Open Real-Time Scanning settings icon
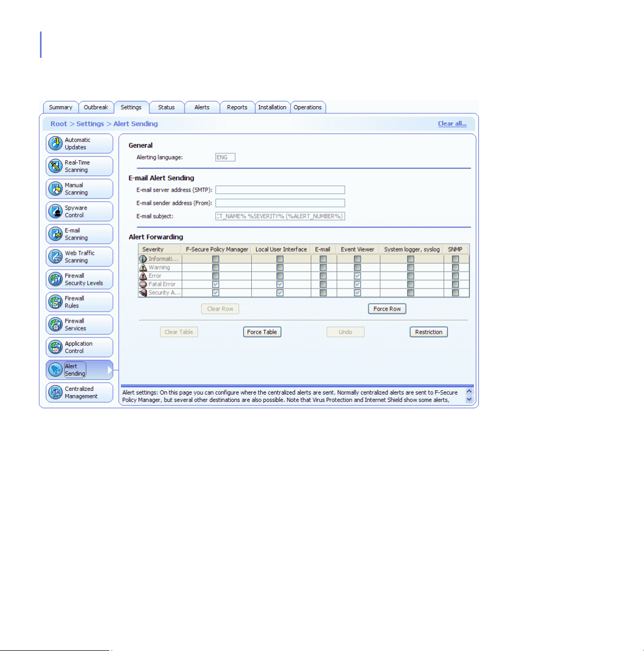 (x=55, y=166)
